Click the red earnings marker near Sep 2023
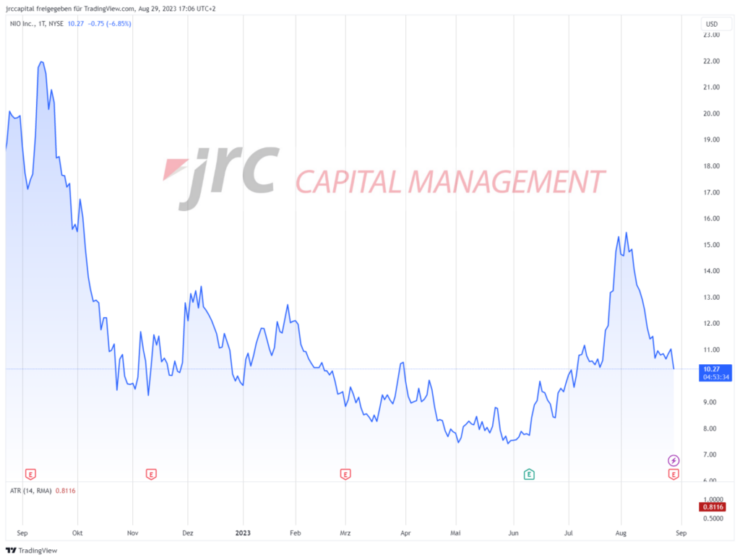Viewport: 740px width, 560px height. [x=674, y=474]
